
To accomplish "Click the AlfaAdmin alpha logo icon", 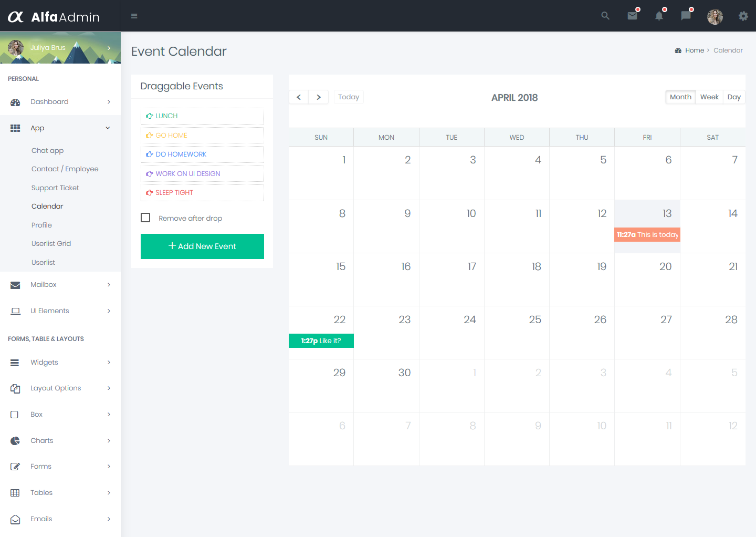I will click(x=15, y=16).
